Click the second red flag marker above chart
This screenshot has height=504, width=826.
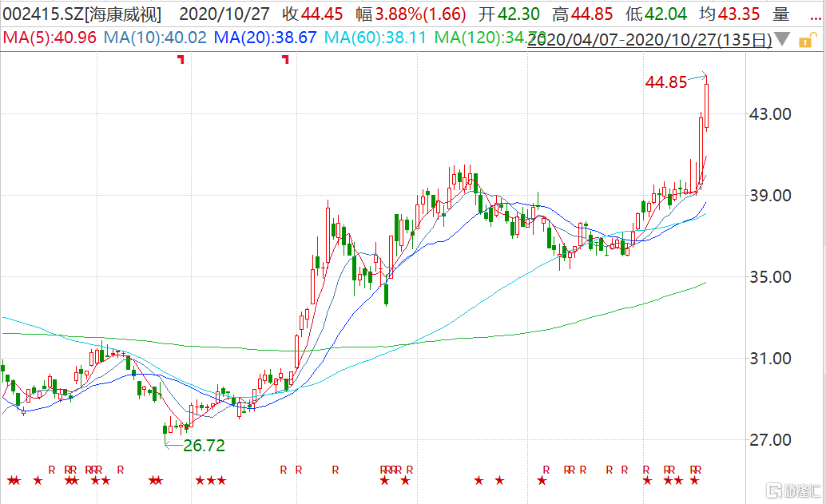285,58
